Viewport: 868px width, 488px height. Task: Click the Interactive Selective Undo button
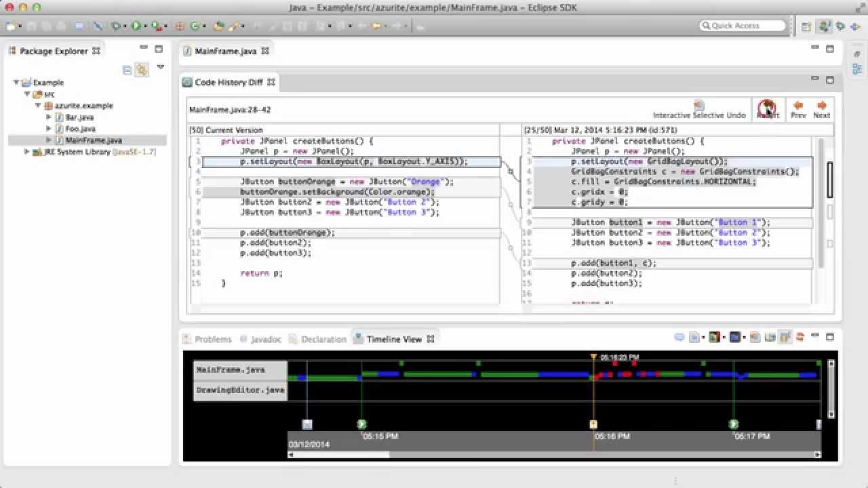[x=699, y=110]
